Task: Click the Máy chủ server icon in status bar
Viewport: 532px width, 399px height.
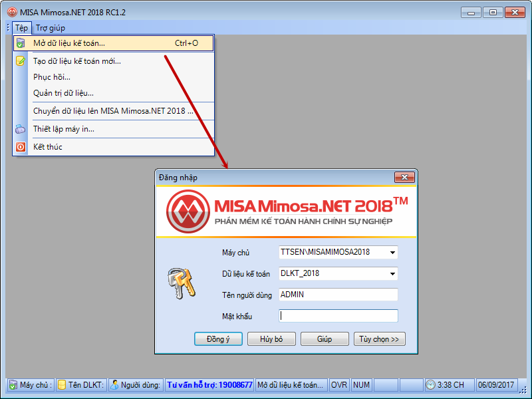Action: click(x=13, y=385)
